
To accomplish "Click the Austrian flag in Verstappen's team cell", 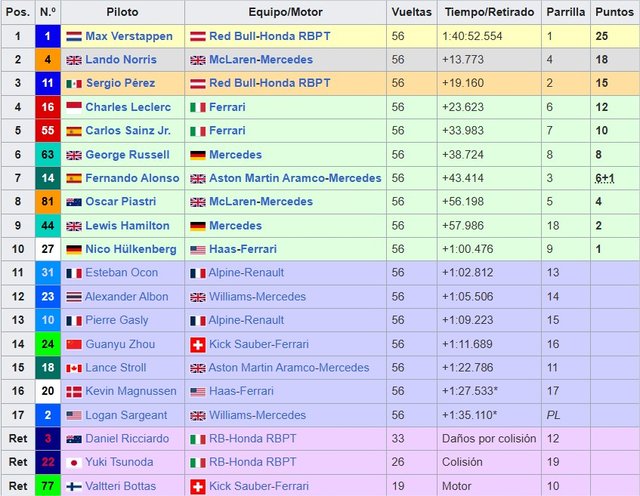I will pos(198,36).
